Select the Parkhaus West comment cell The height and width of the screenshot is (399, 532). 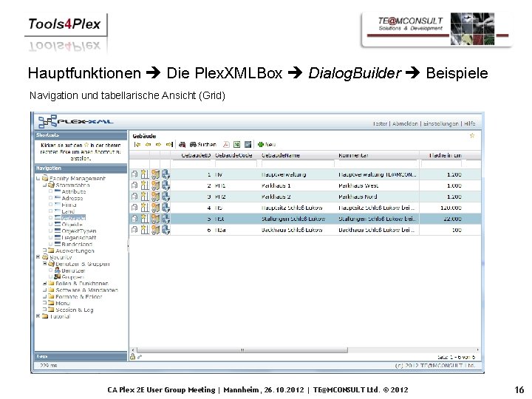358,185
